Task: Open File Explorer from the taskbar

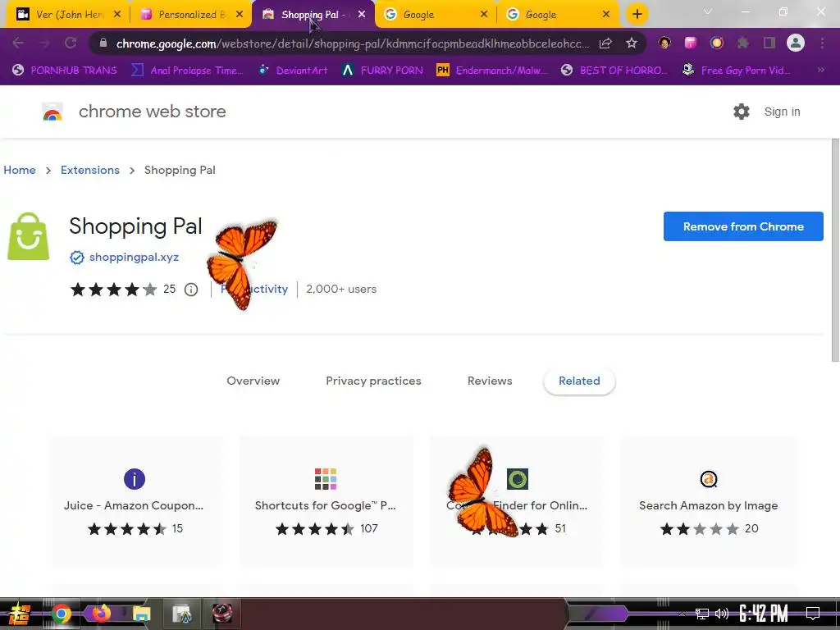Action: (141, 614)
